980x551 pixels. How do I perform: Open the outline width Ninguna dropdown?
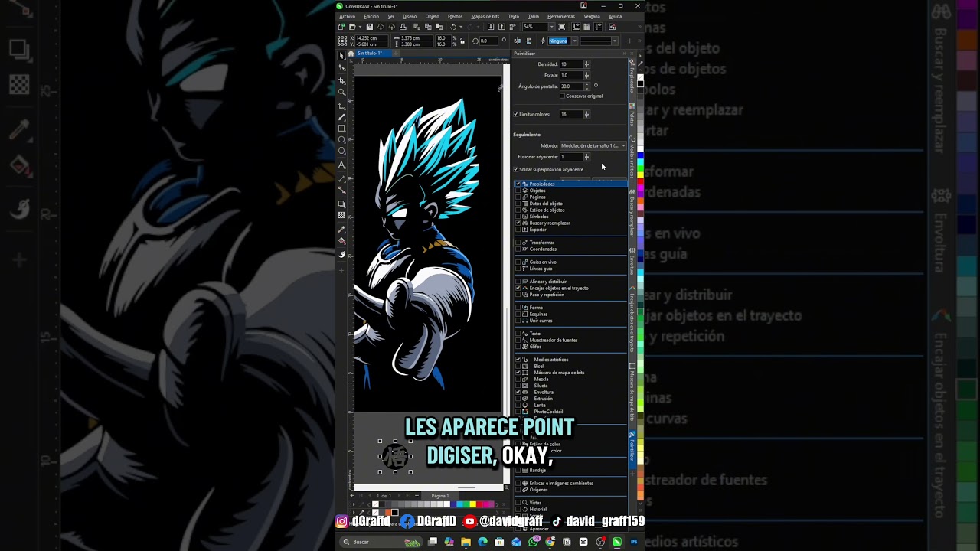click(x=574, y=41)
